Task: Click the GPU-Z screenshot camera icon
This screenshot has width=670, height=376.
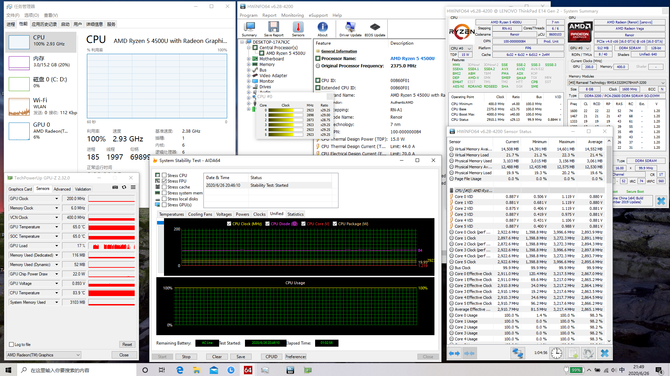Action: (x=115, y=188)
